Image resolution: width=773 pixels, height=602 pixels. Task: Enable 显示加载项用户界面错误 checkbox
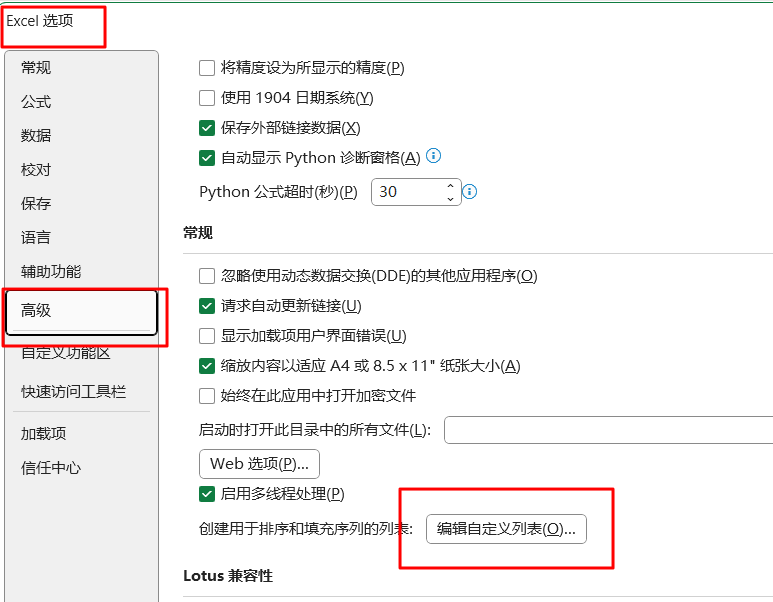[x=207, y=336]
